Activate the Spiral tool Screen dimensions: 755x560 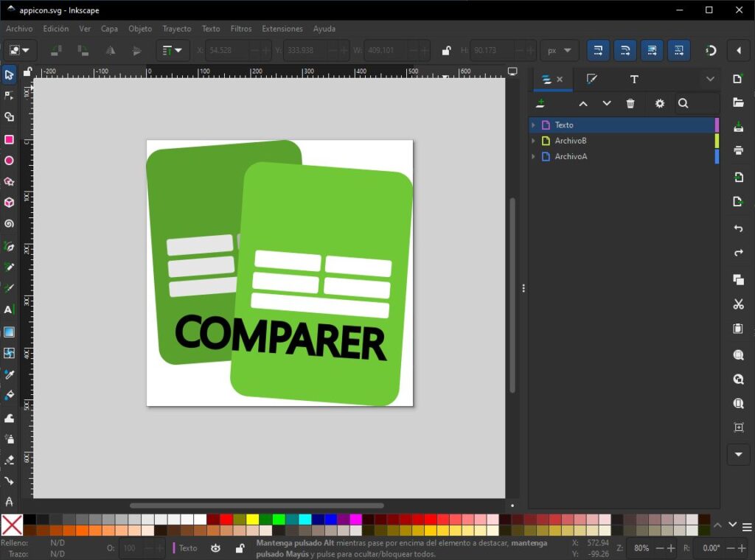[x=9, y=224]
